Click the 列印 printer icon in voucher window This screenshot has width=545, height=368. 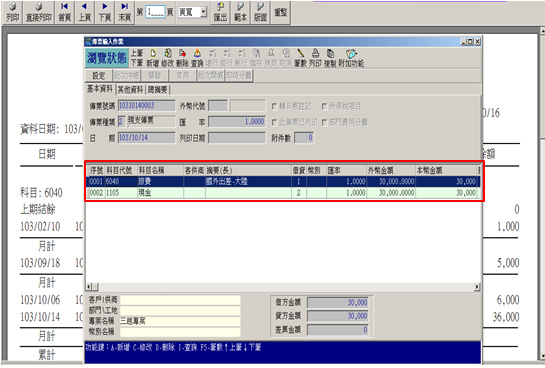click(315, 58)
